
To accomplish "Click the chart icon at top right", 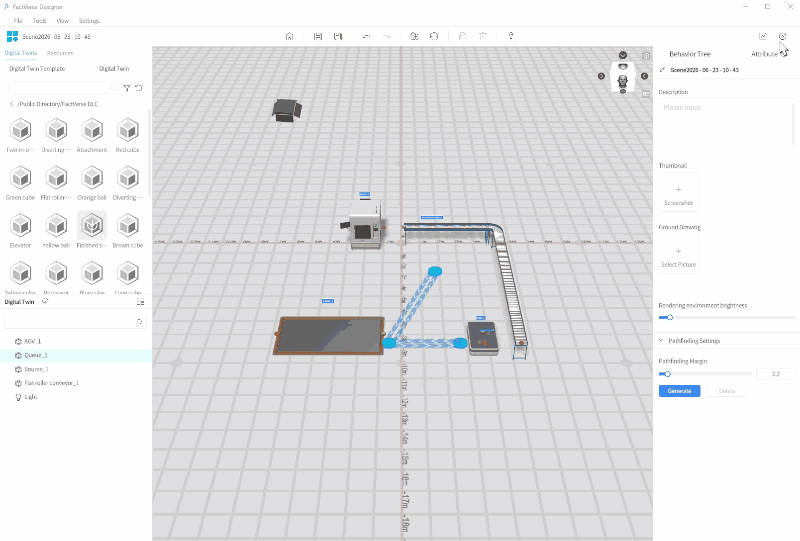I will click(762, 36).
